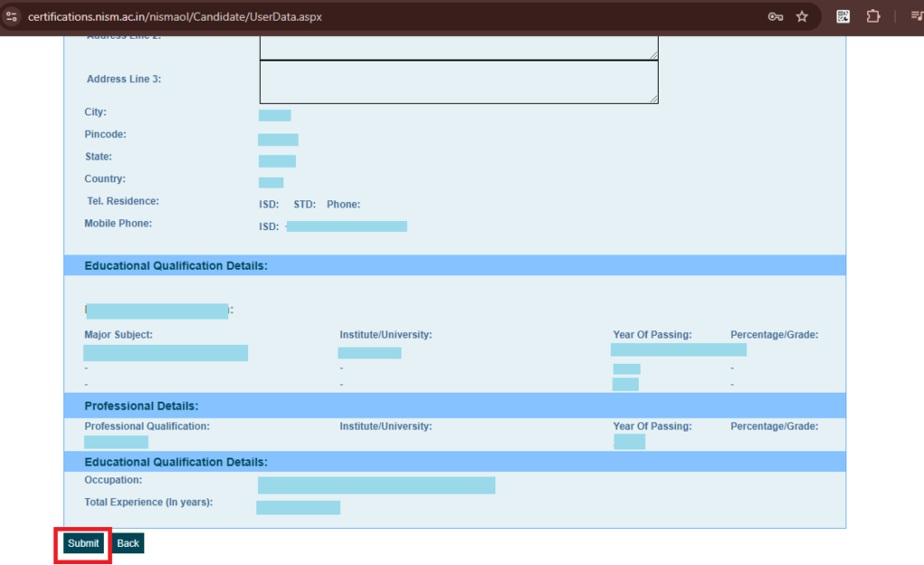Select the URL in address bar
Image resolution: width=924 pixels, height=565 pixels.
coord(175,16)
